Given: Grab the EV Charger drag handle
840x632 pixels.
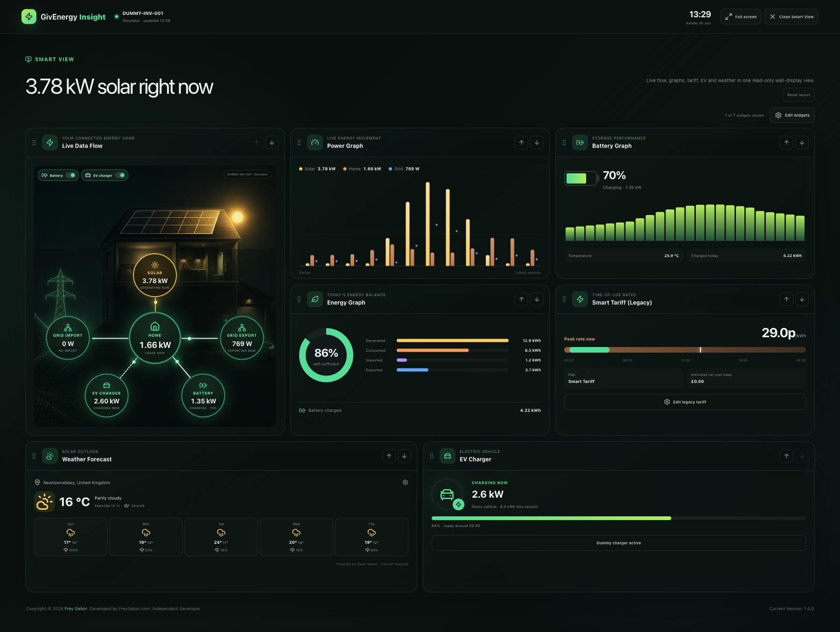Looking at the screenshot, I should (432, 456).
